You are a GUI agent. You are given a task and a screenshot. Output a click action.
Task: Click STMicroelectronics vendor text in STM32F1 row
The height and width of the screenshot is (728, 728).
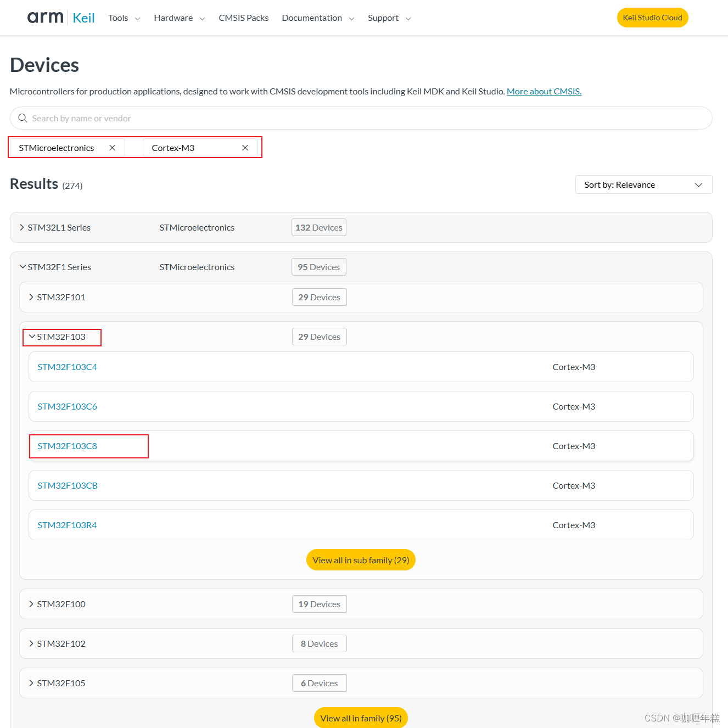click(x=197, y=267)
